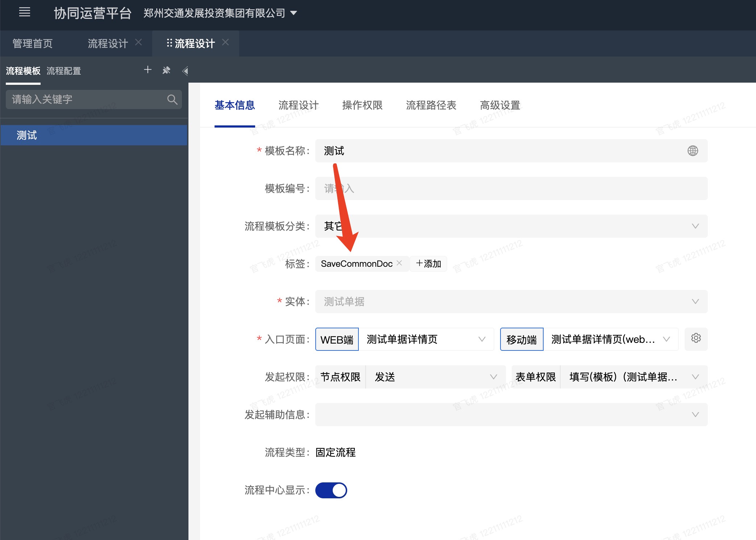The height and width of the screenshot is (540, 756).
Task: Toggle the 流程中心显示 switch
Action: pyautogui.click(x=331, y=490)
